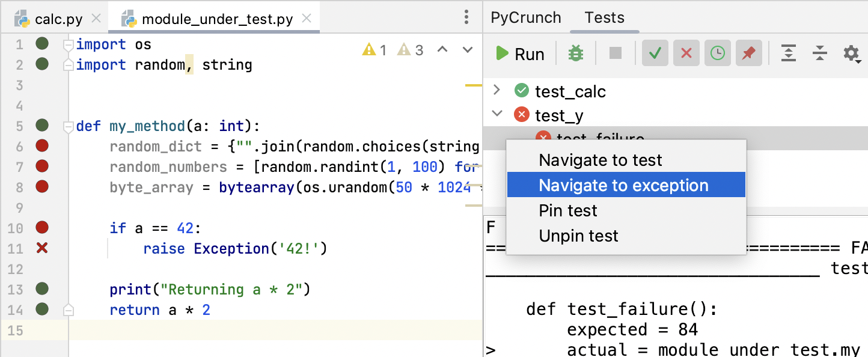Place cursor on empty line 15
This screenshot has width=868, height=357.
(275, 331)
